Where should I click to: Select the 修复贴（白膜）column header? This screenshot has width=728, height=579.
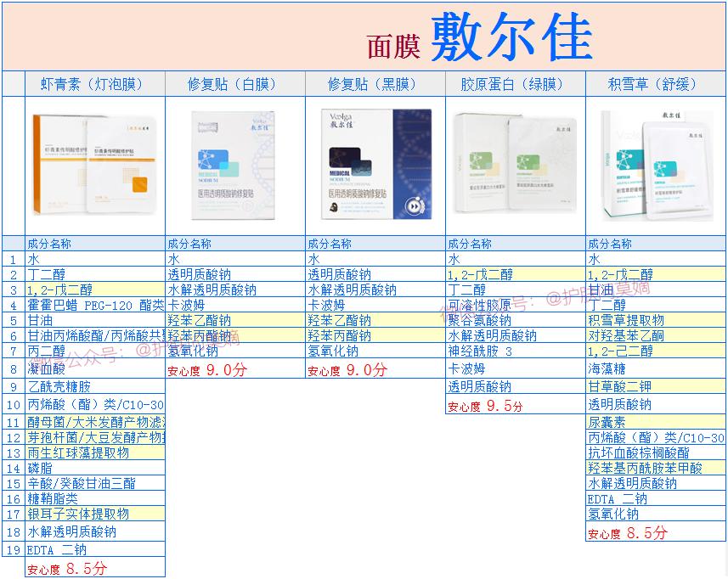tap(235, 84)
